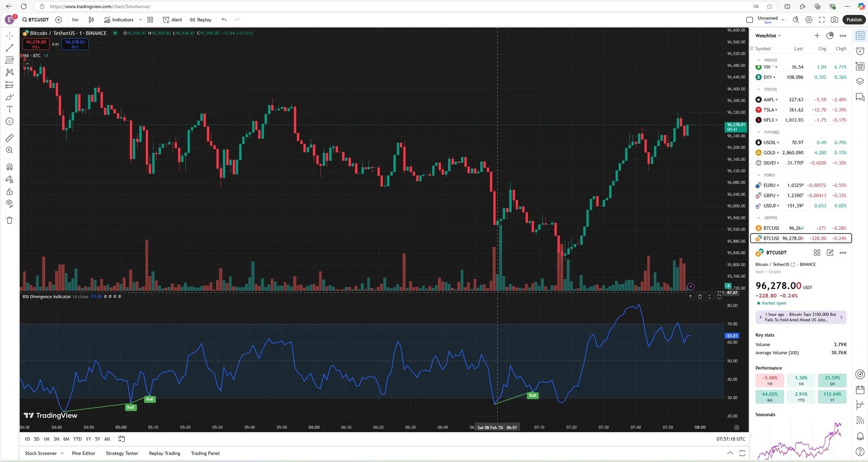Undo the last chart action
Viewport: 868px width, 462px height.
[x=224, y=20]
